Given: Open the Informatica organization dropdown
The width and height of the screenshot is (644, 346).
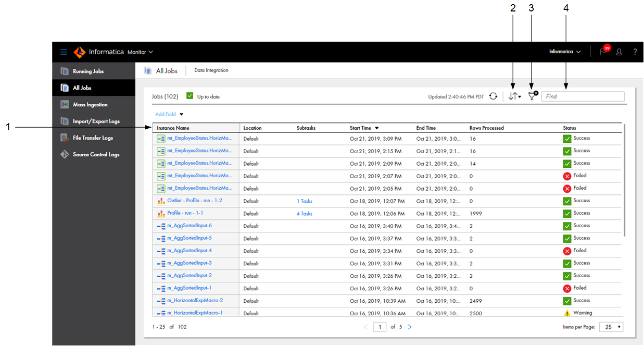Looking at the screenshot, I should pos(565,52).
